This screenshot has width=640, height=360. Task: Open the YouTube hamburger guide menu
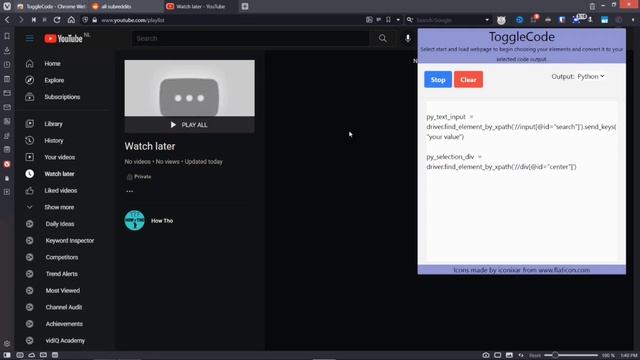coord(29,38)
